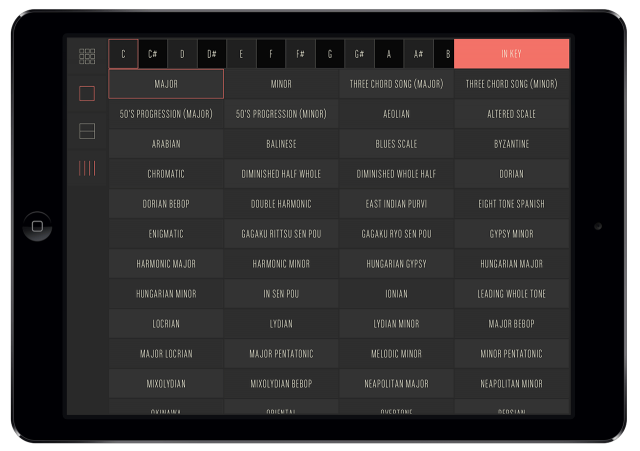
Task: Select root note A
Action: tap(389, 54)
